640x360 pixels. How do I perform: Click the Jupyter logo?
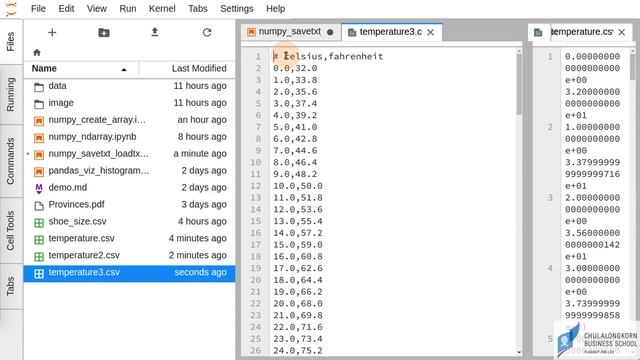(x=11, y=9)
